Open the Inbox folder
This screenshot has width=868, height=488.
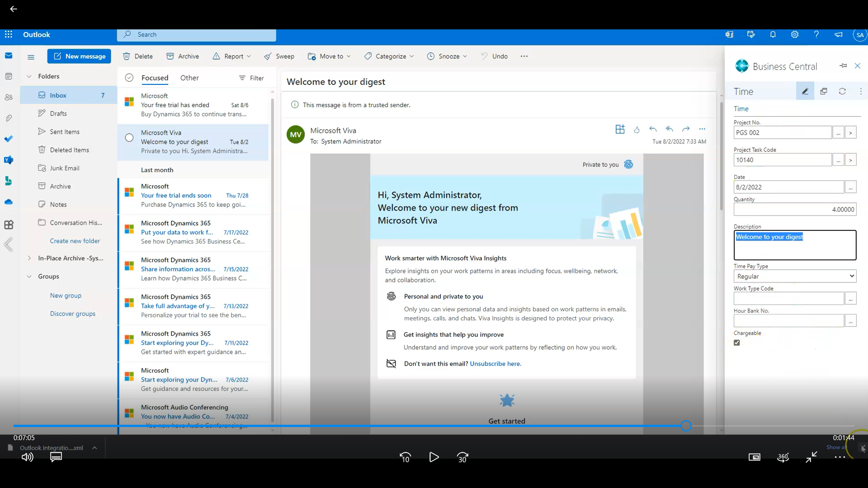(x=69, y=95)
